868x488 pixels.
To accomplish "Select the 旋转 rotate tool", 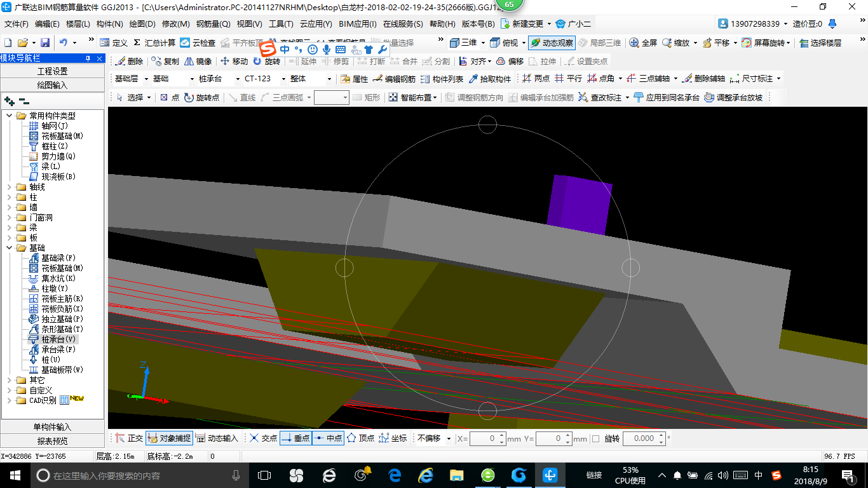I will click(266, 61).
